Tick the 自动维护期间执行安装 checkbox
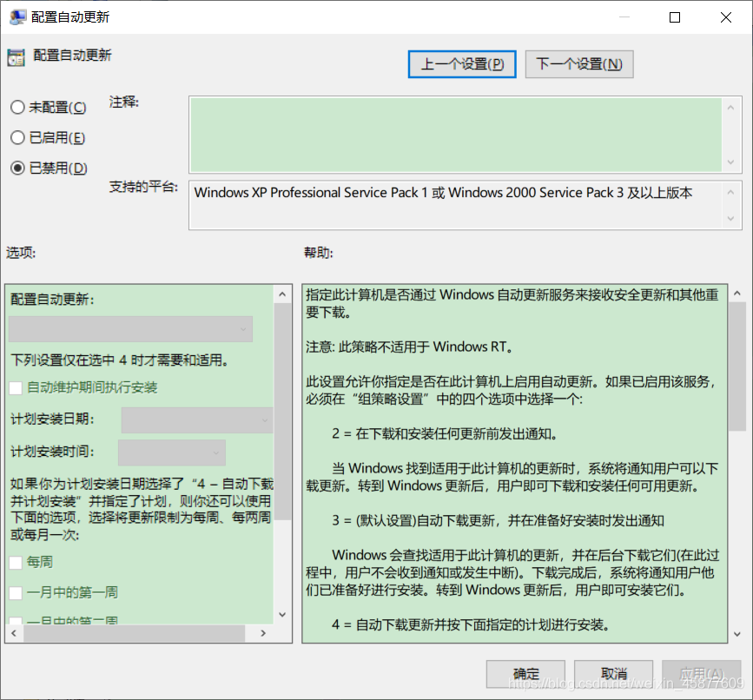This screenshot has height=700, width=753. (16, 388)
